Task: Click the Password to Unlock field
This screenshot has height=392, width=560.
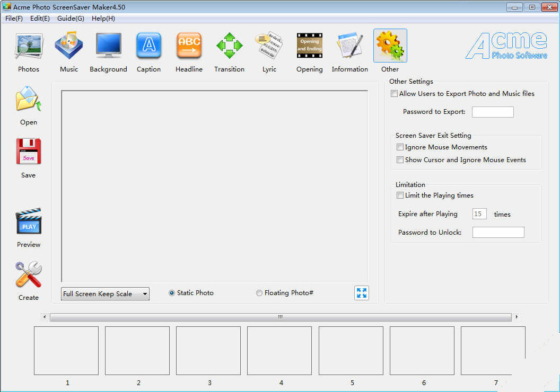Action: 498,232
